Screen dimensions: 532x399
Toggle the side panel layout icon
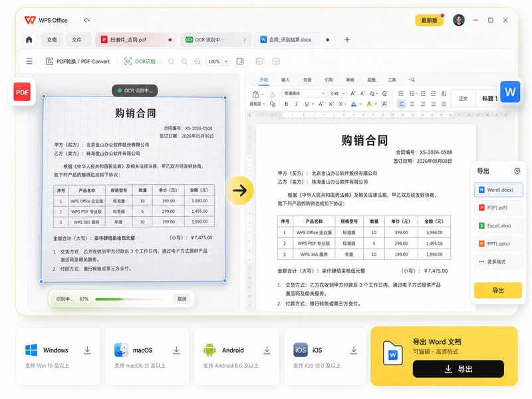[x=240, y=61]
